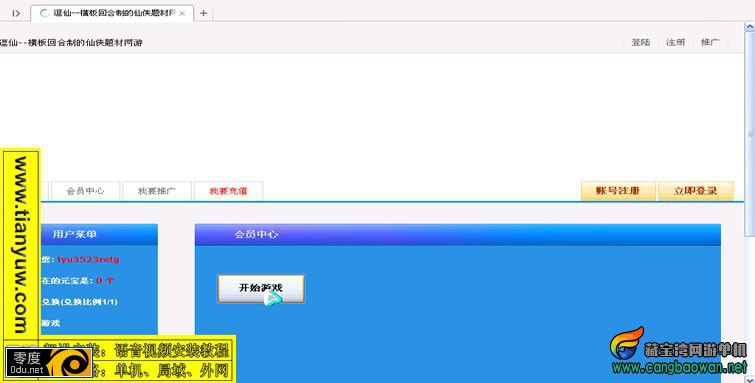The image size is (755, 383).
Task: Click the page scrollbar down arrow
Action: click(x=750, y=379)
